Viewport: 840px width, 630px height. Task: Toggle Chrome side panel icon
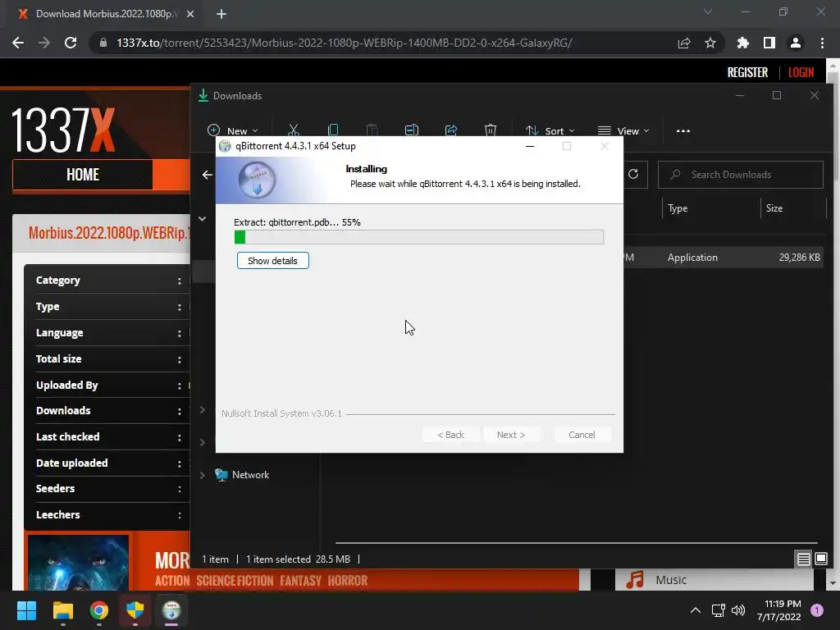point(769,43)
